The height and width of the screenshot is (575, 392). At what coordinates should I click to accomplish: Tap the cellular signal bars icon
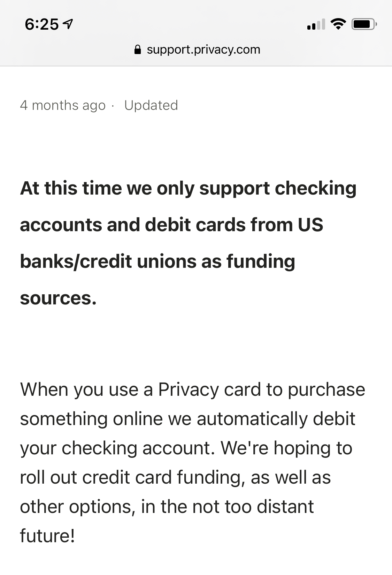pos(316,24)
